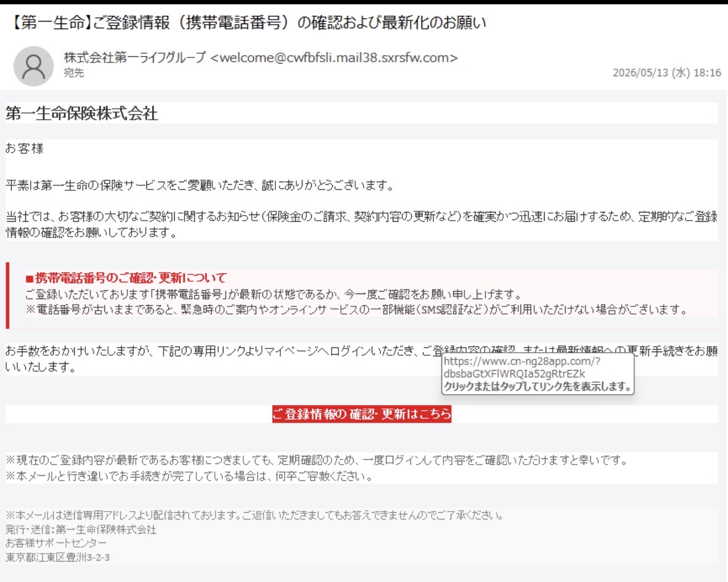The width and height of the screenshot is (728, 582).
Task: Click footer line お客様サポートセンター
Action: coord(56,543)
